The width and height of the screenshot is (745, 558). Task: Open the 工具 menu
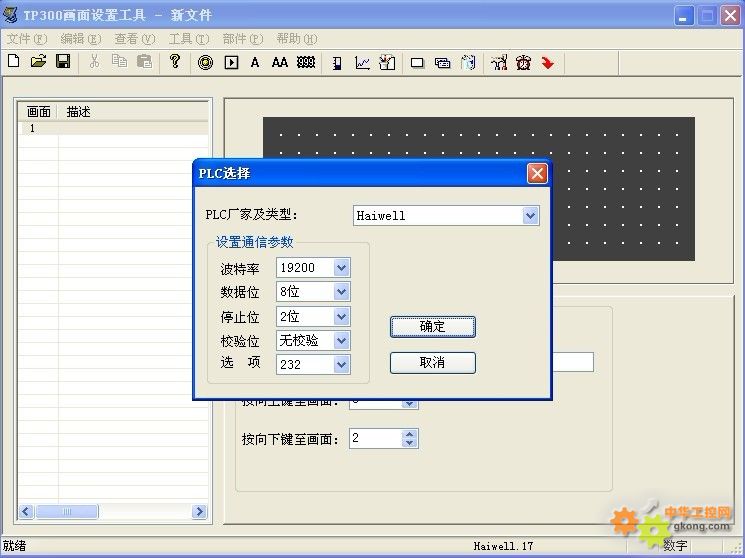click(x=189, y=39)
